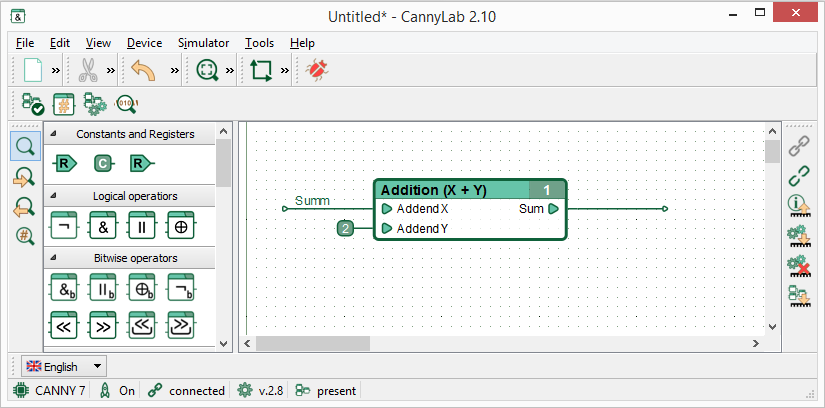Click the crop-frame diagram area icon
This screenshot has height=408, width=825.
261,69
